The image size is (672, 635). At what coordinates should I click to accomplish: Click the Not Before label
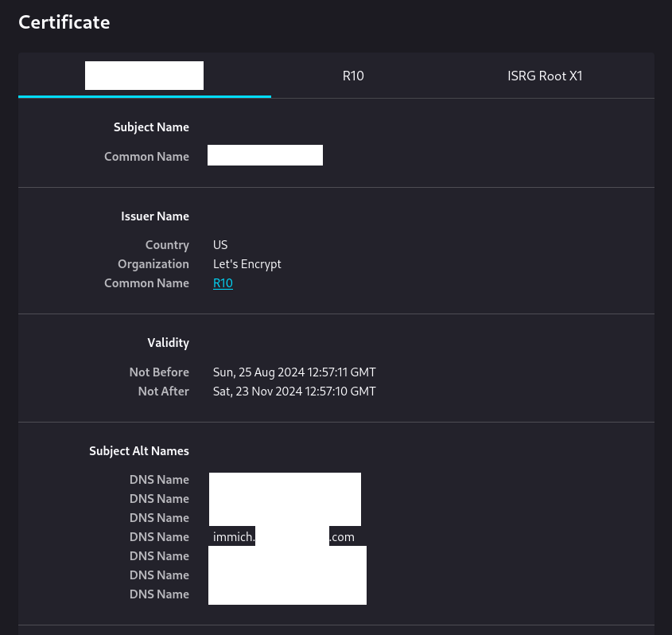[159, 372]
